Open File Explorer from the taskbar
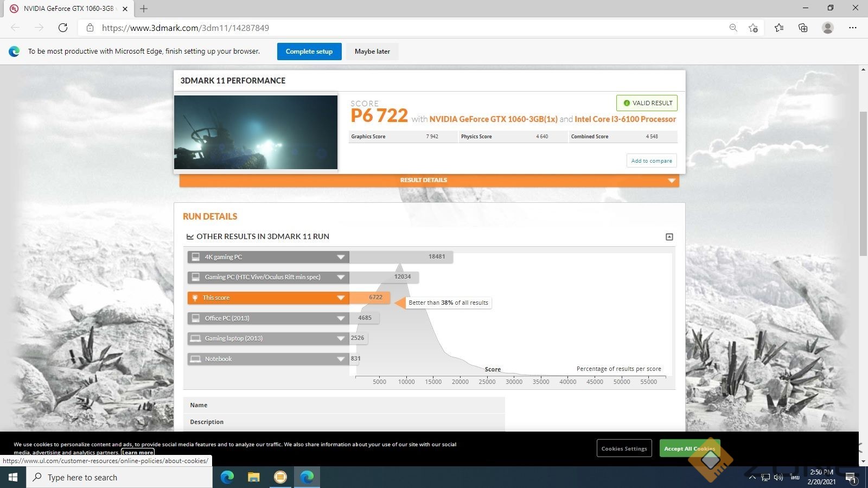The image size is (868, 488). [254, 477]
